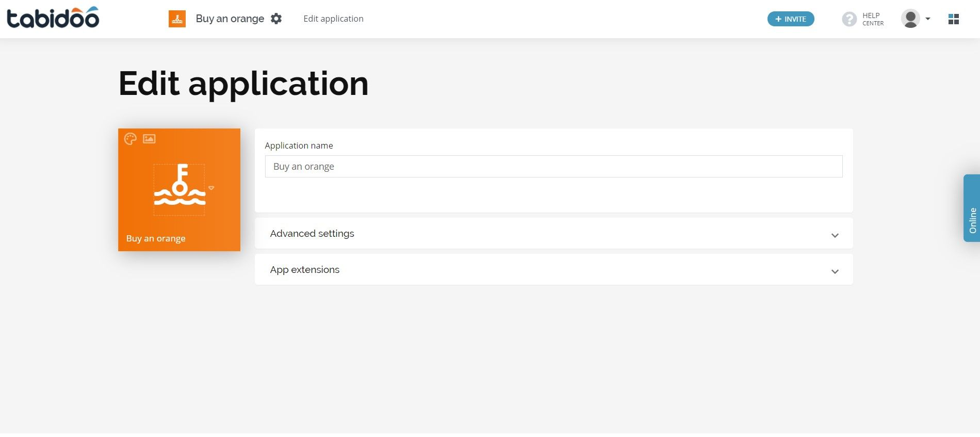
Task: Open app settings gear icon
Action: (276, 19)
